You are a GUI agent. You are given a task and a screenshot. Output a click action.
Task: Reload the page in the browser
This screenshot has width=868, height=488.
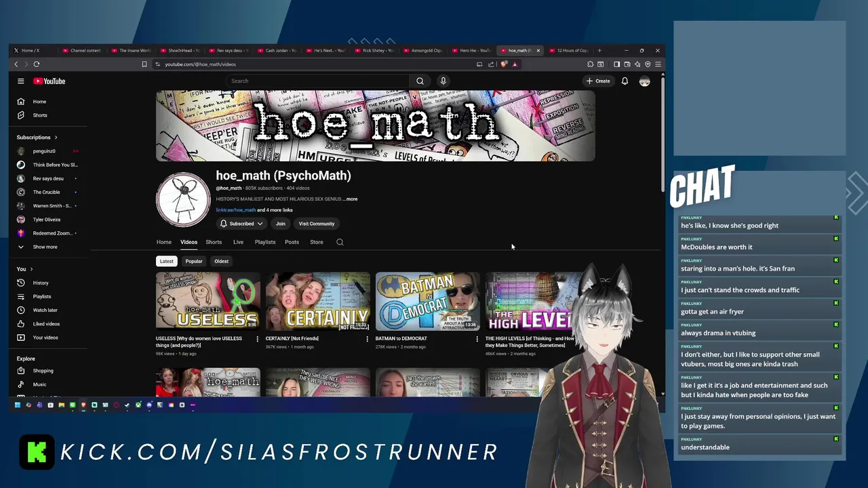[x=37, y=64]
